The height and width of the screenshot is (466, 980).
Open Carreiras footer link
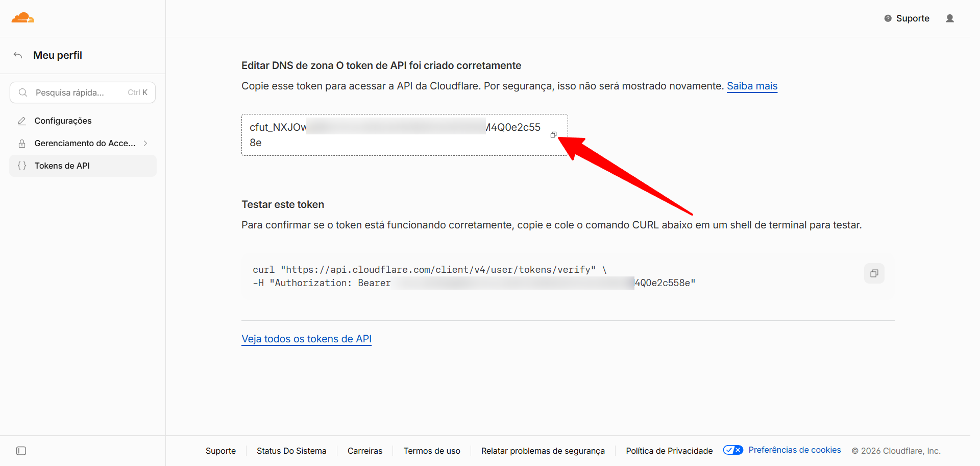point(365,451)
